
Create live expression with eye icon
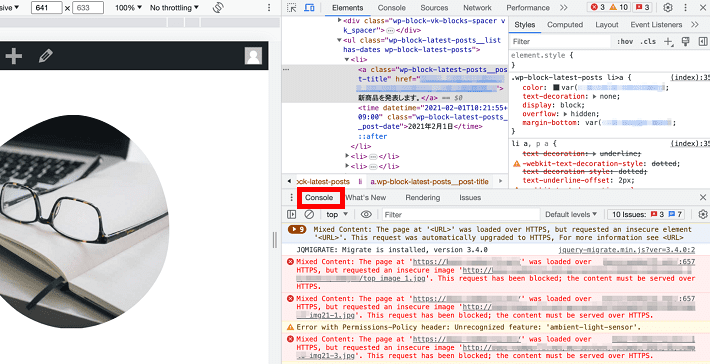coord(366,214)
